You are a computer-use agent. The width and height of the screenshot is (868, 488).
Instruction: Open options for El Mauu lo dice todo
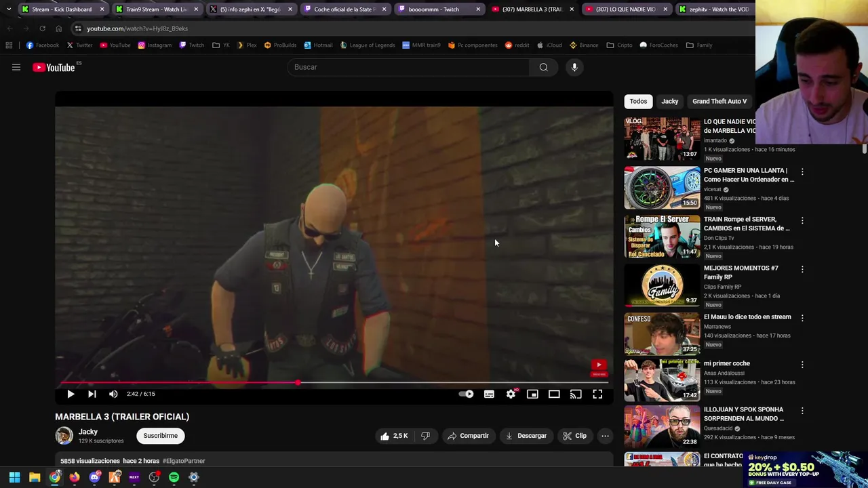click(x=802, y=318)
